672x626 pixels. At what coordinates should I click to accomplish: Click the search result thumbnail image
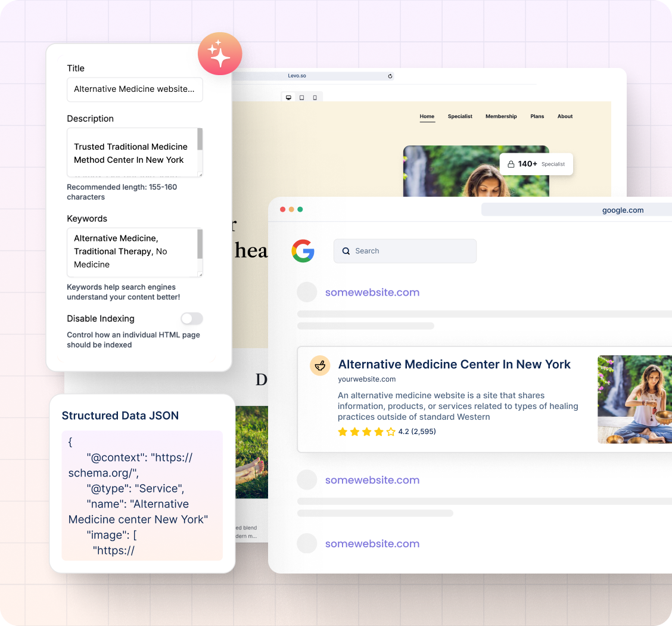[634, 399]
